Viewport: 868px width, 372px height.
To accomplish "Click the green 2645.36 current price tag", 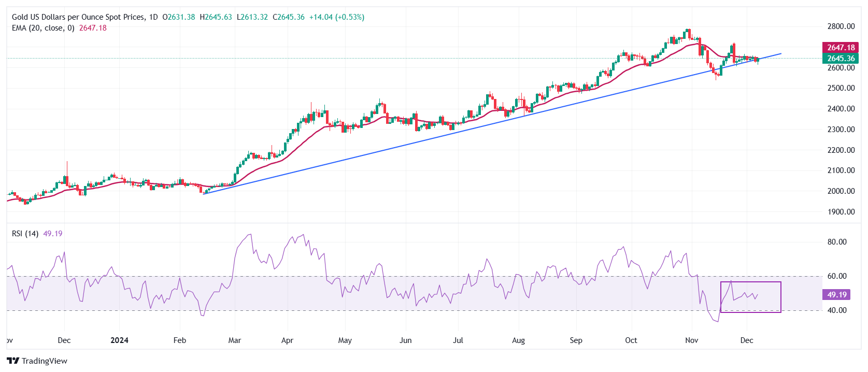I will pos(840,59).
